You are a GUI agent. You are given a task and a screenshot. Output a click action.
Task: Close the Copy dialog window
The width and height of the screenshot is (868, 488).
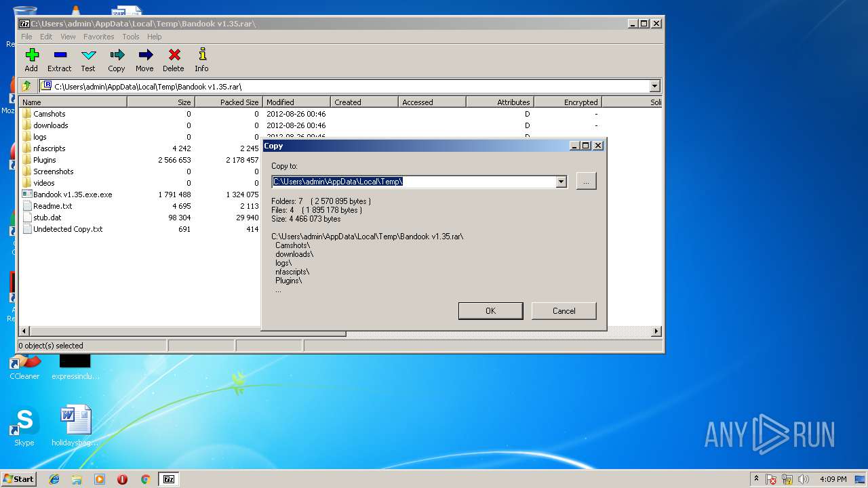(597, 146)
